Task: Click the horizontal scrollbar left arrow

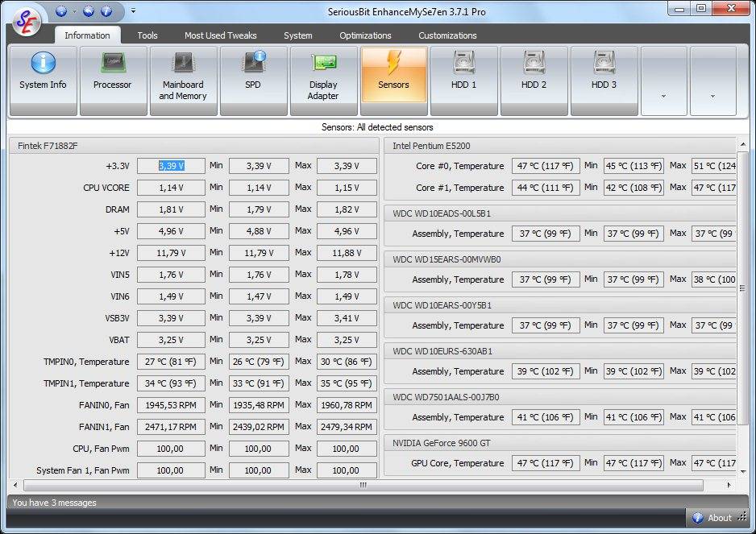Action: [x=15, y=485]
